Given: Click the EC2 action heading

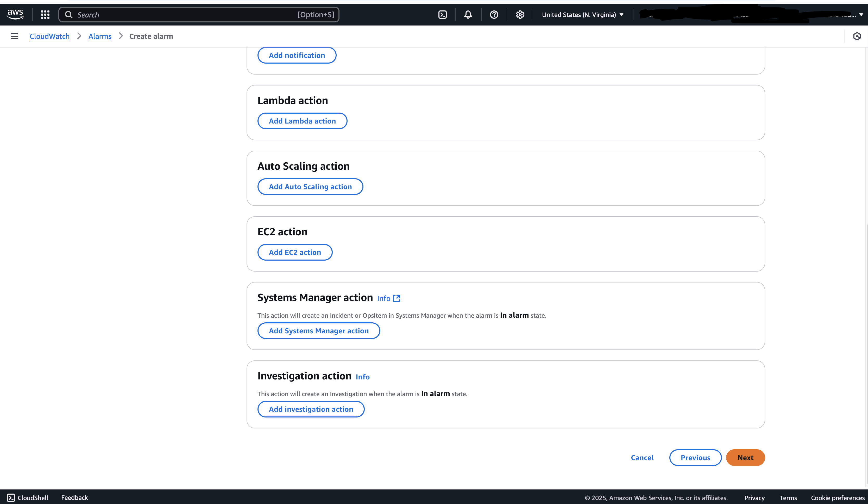Looking at the screenshot, I should (282, 232).
